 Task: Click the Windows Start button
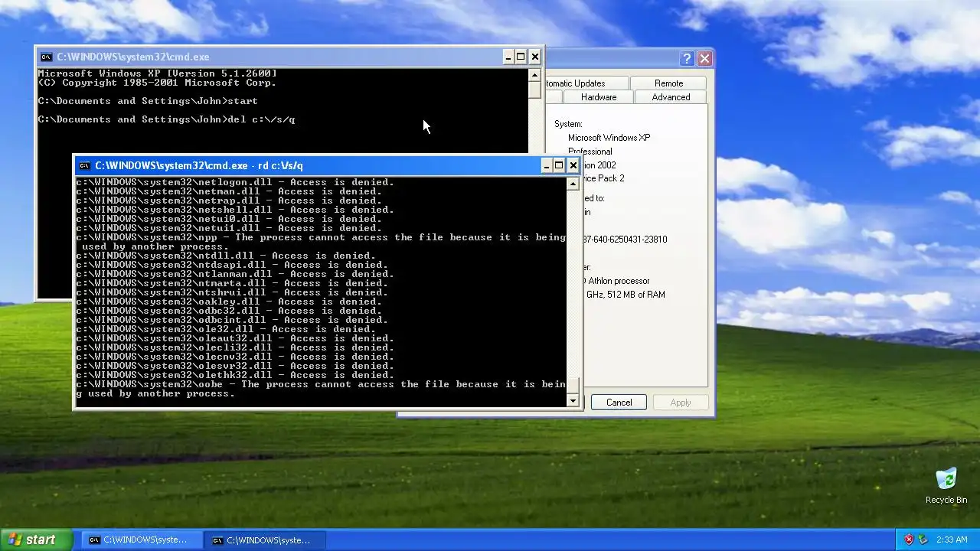coord(36,540)
